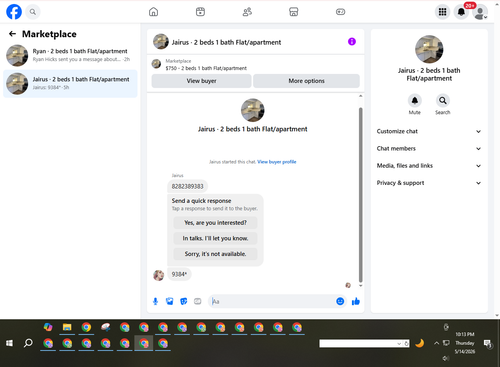
Task: Open the $750 listing link in header
Action: pyautogui.click(x=206, y=68)
